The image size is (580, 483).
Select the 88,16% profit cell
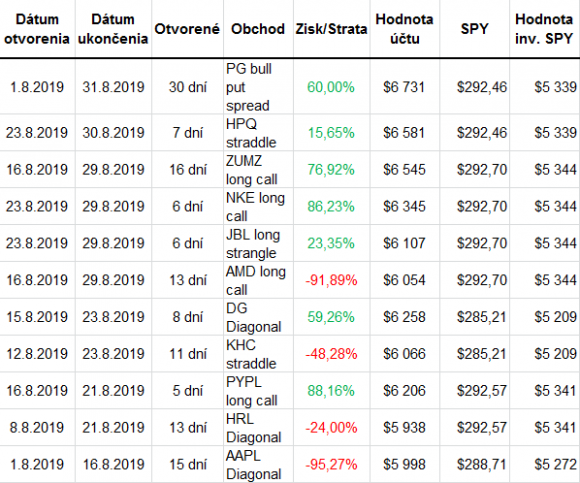point(331,391)
